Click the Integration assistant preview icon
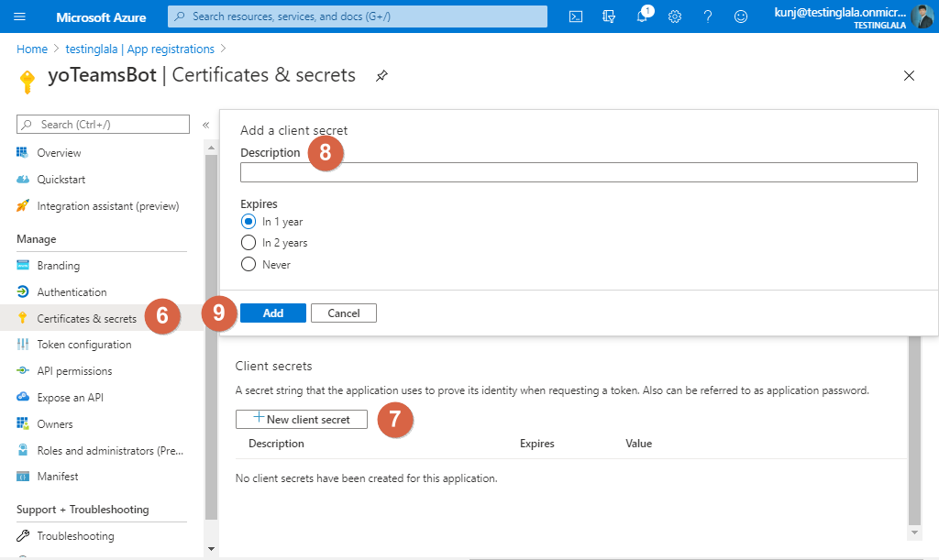 click(22, 205)
